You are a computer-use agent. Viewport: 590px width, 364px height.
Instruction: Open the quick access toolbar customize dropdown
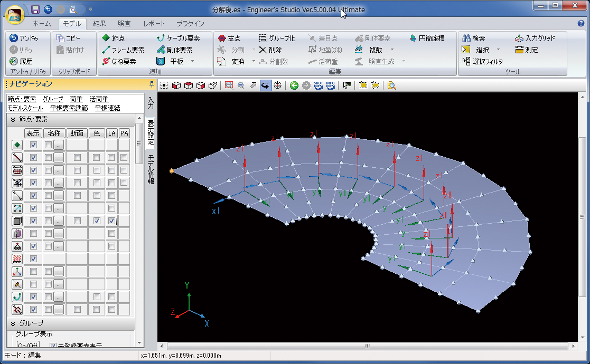click(90, 9)
